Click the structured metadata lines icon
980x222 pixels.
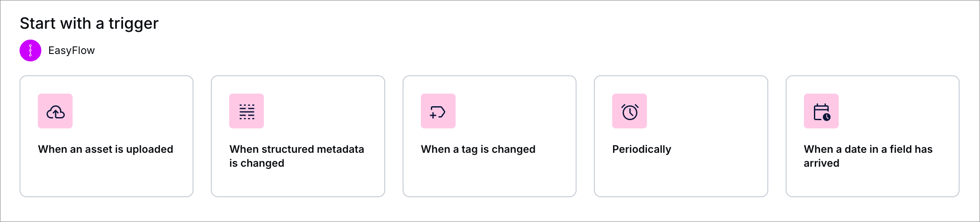tap(247, 111)
